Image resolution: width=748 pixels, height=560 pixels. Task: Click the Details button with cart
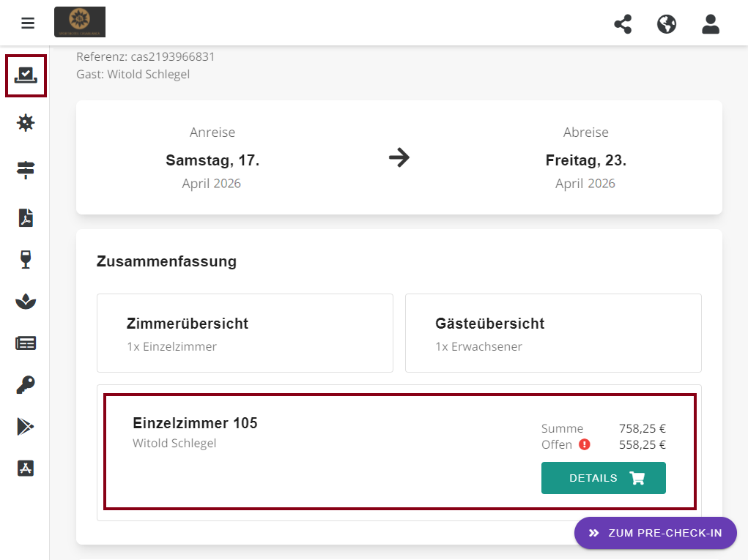[603, 478]
